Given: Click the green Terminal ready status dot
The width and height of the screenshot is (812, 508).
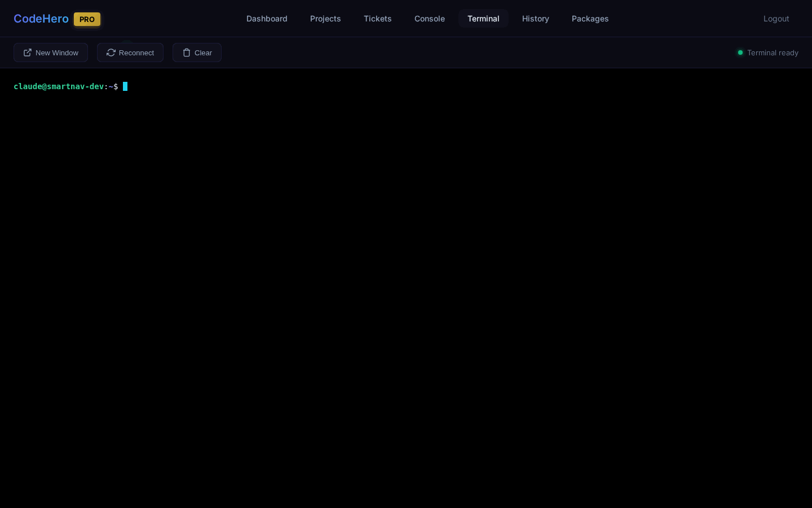Looking at the screenshot, I should 740,52.
